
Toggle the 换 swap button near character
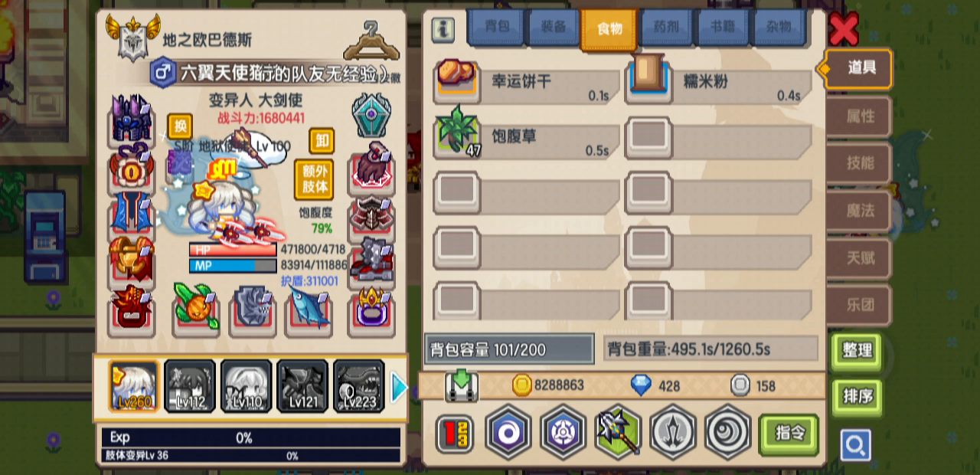coord(180,126)
